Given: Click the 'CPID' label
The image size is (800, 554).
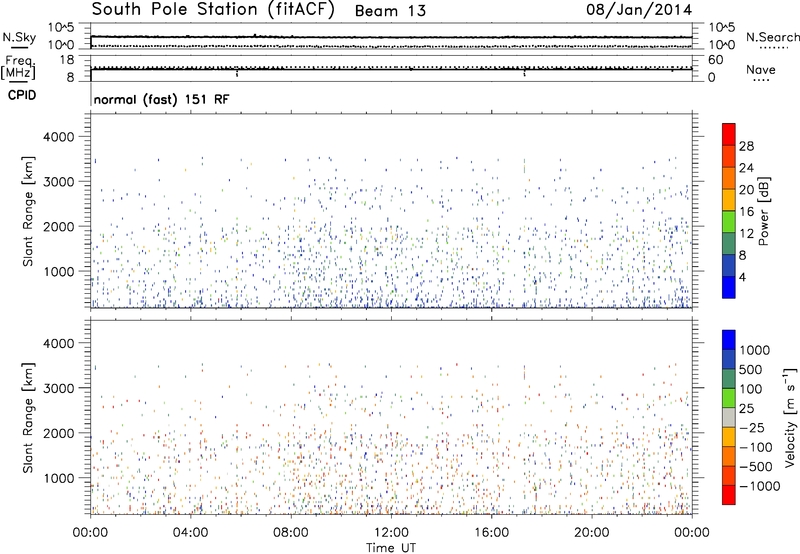Looking at the screenshot, I should (22, 95).
